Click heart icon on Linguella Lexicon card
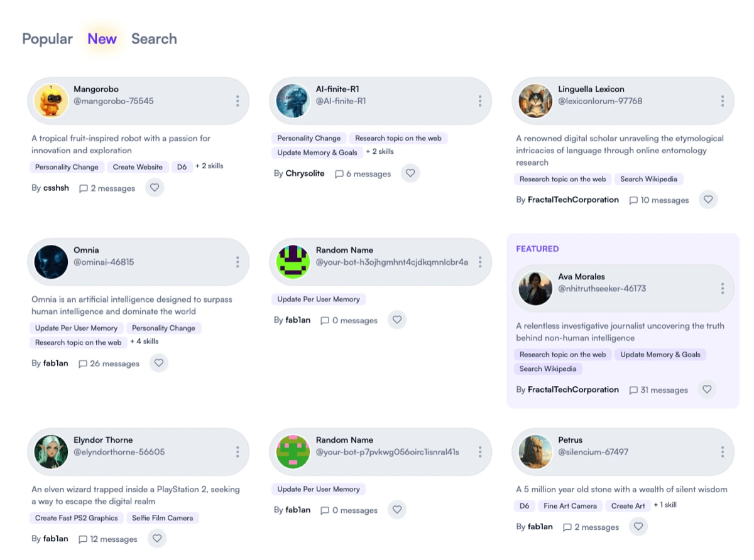The width and height of the screenshot is (754, 560). 708,200
